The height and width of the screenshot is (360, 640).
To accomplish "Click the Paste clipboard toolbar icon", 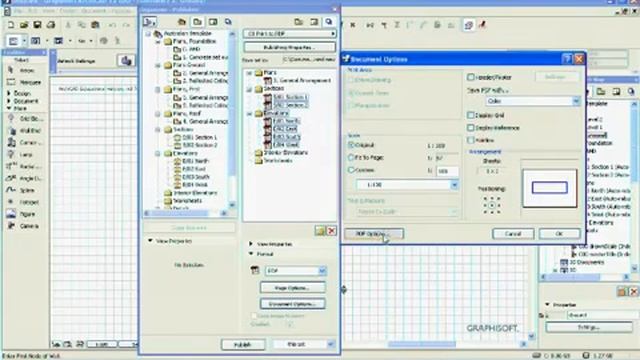I will click(x=95, y=25).
